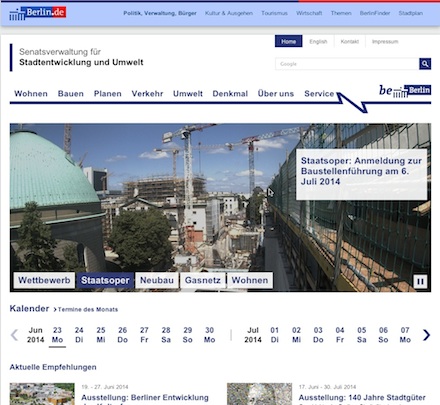Open Staatsoper Baustellenführung headline

(x=361, y=171)
